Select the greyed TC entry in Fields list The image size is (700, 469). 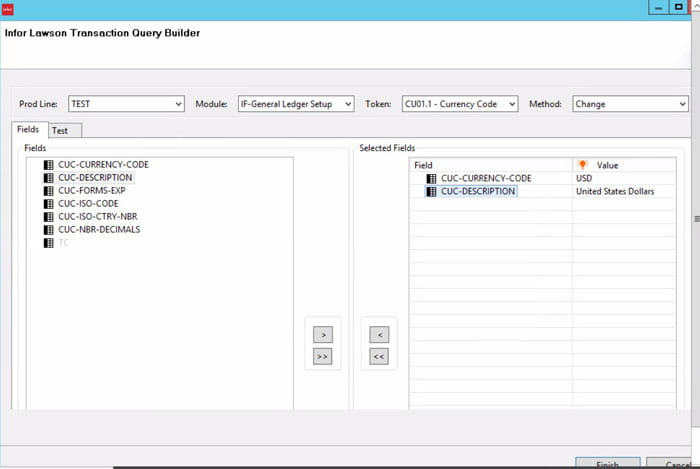coord(63,243)
